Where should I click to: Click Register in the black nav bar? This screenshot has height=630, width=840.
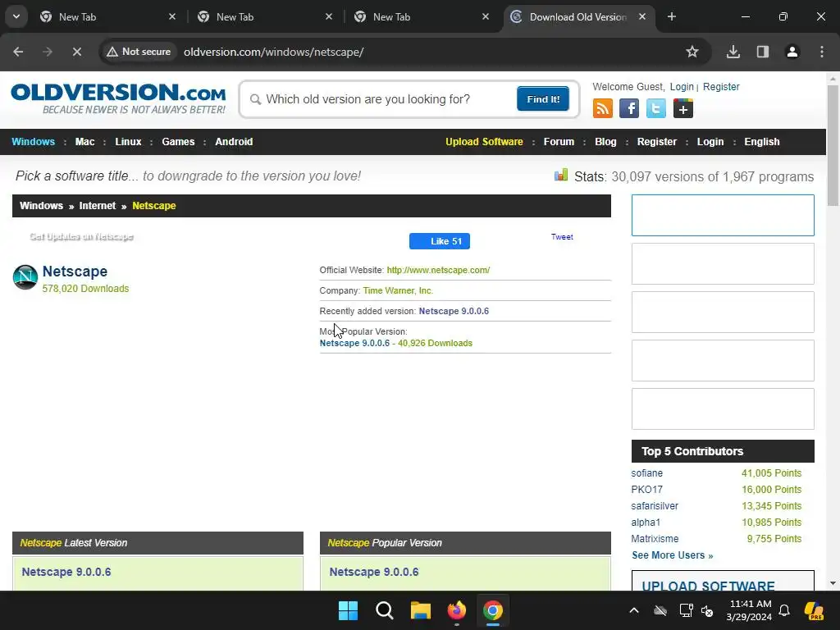pos(657,142)
